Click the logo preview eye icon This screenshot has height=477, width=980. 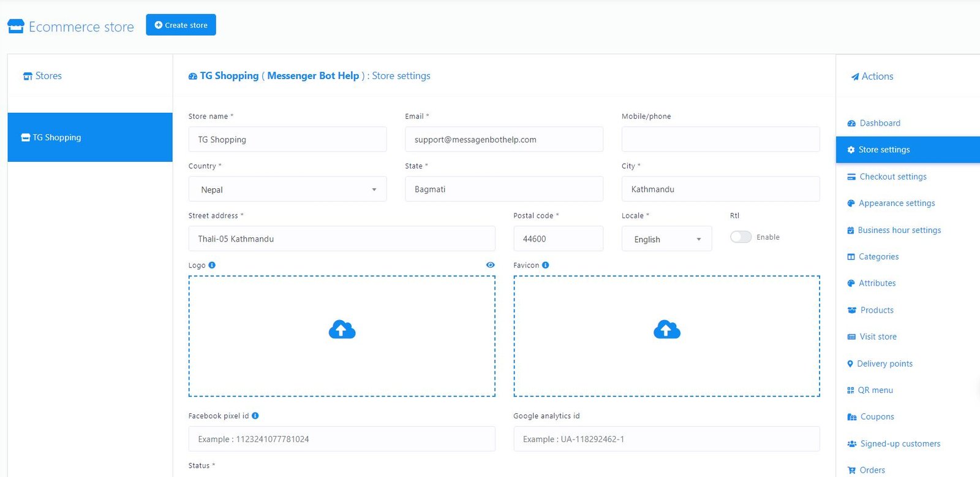[491, 265]
